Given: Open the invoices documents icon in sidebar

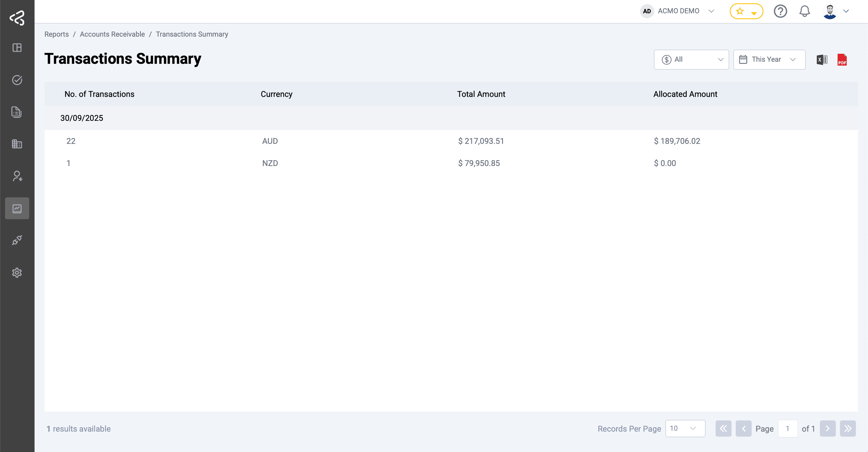Looking at the screenshot, I should click(x=17, y=112).
